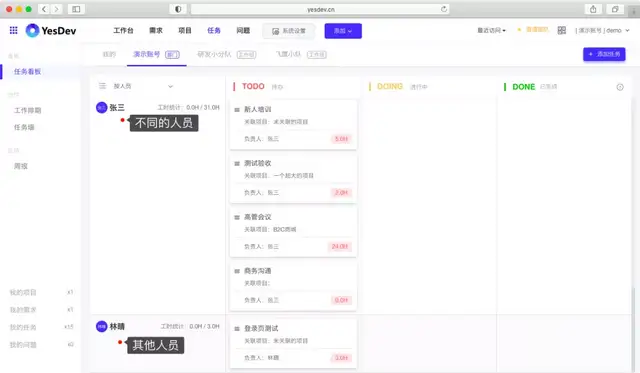Open the 需求 menu
The width and height of the screenshot is (640, 373).
156,31
